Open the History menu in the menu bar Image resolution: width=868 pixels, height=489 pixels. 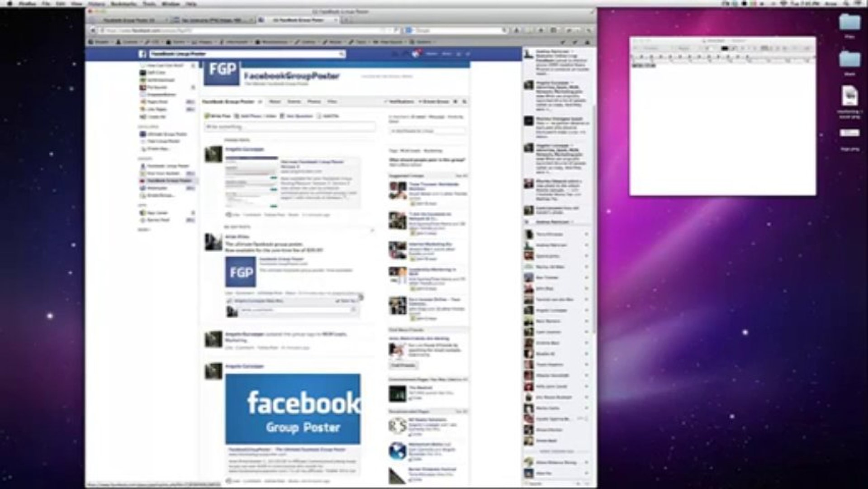click(96, 4)
